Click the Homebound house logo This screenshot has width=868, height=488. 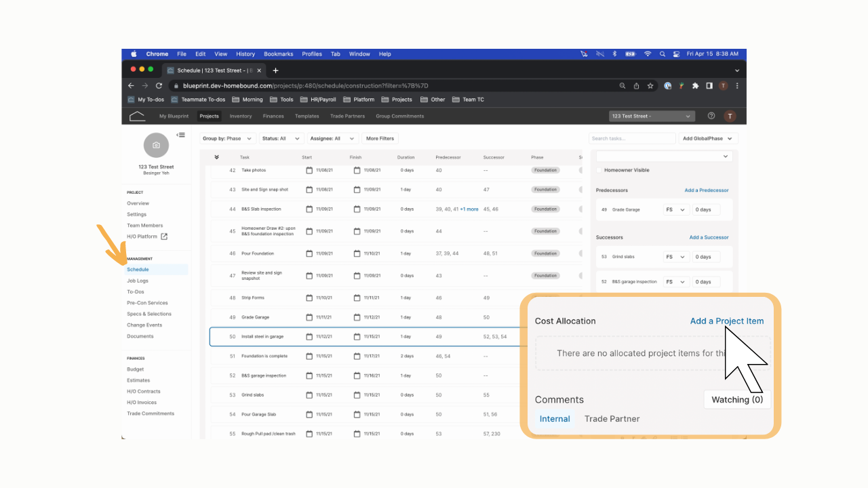137,116
